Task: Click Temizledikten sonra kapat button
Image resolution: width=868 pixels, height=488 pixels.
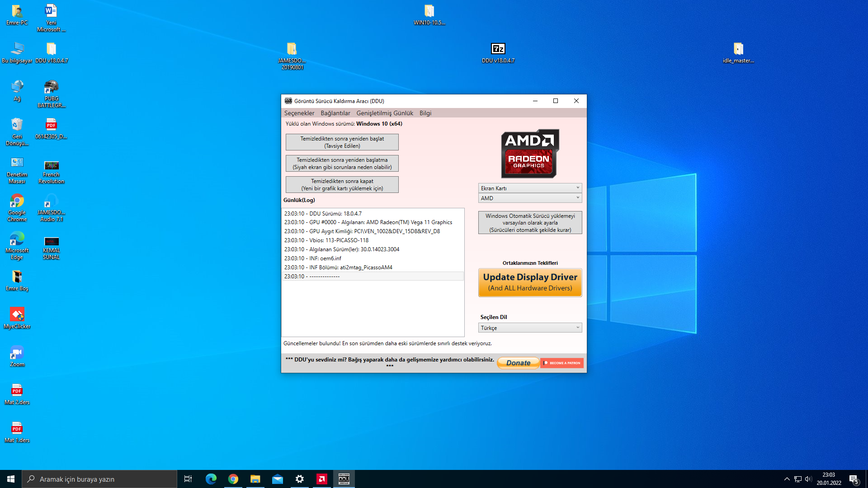Action: coord(342,184)
